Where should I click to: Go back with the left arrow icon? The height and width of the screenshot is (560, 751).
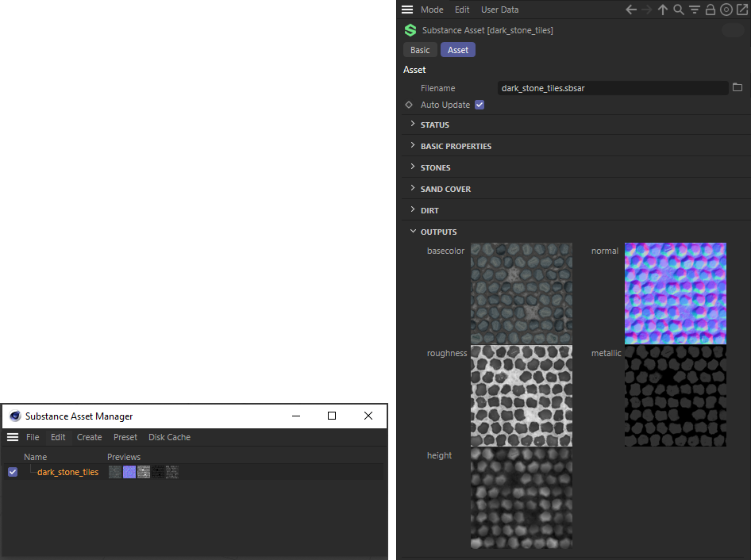click(x=631, y=10)
